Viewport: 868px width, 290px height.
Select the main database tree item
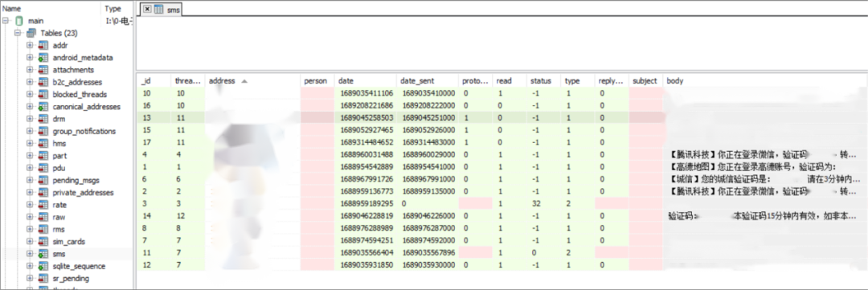coord(36,21)
